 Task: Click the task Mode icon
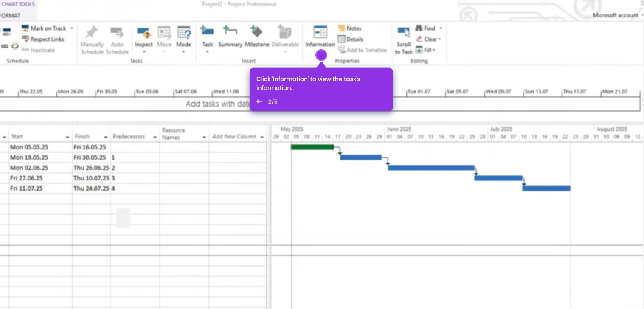184,32
